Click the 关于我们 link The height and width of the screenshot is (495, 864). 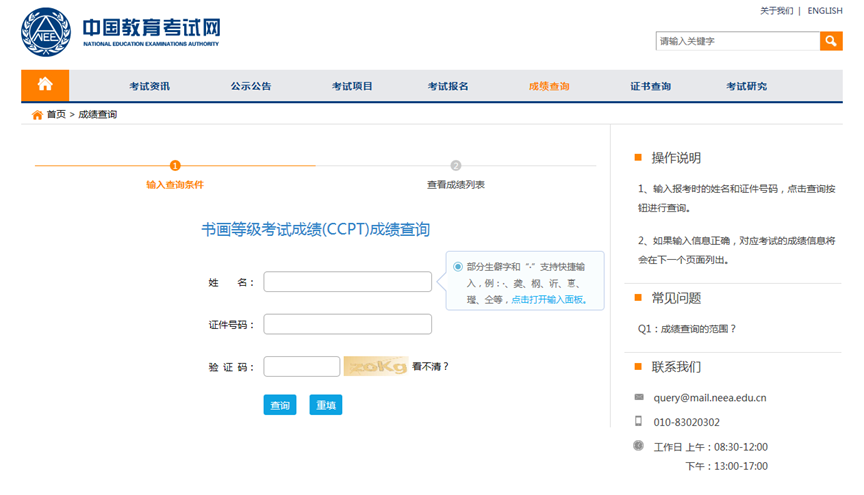[776, 10]
